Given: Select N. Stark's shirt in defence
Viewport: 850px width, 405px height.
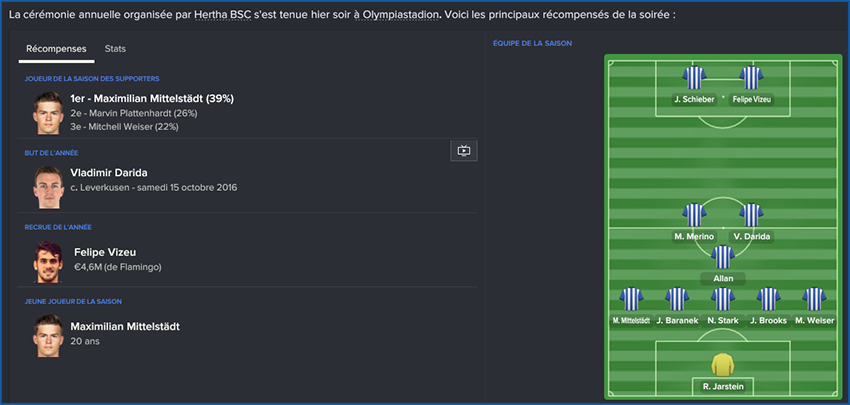Looking at the screenshot, I should pyautogui.click(x=722, y=299).
